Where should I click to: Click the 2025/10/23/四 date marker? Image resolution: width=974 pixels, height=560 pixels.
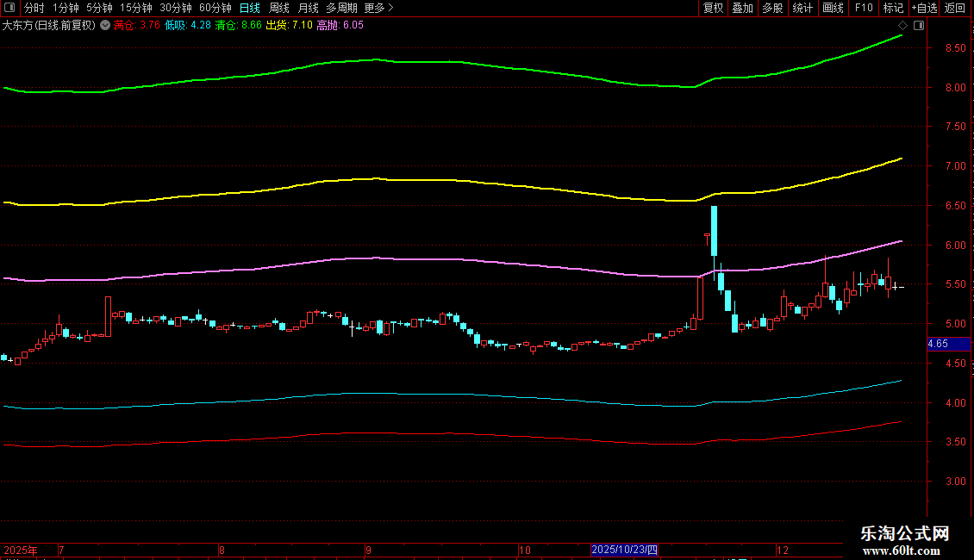[x=624, y=550]
